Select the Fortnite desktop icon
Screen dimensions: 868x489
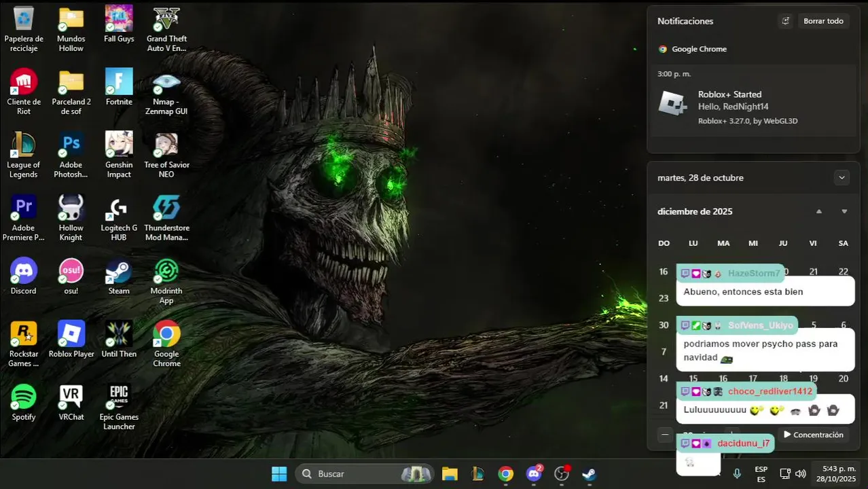(x=119, y=87)
